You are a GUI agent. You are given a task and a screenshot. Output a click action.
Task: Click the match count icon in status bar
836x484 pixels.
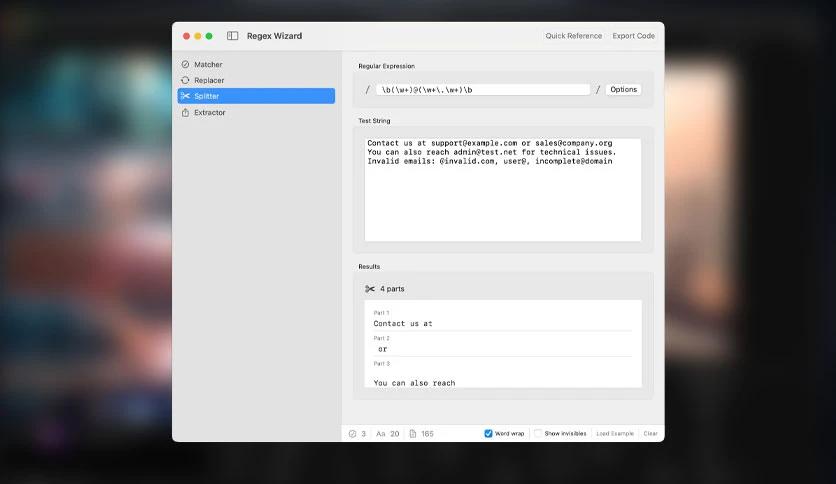(352, 434)
